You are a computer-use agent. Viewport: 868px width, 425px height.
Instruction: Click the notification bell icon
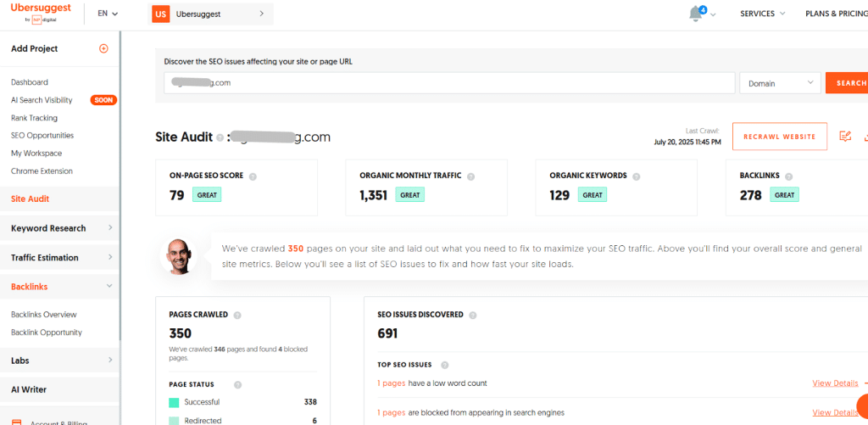pos(697,14)
